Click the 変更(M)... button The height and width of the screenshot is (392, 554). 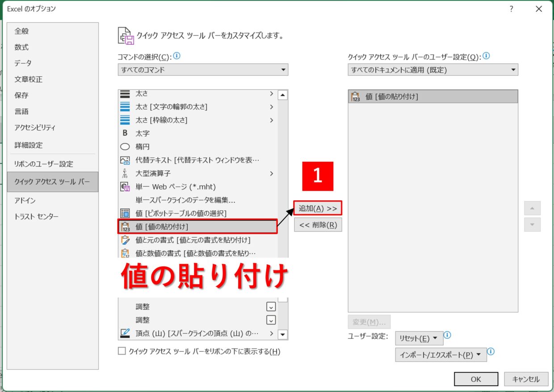point(369,322)
